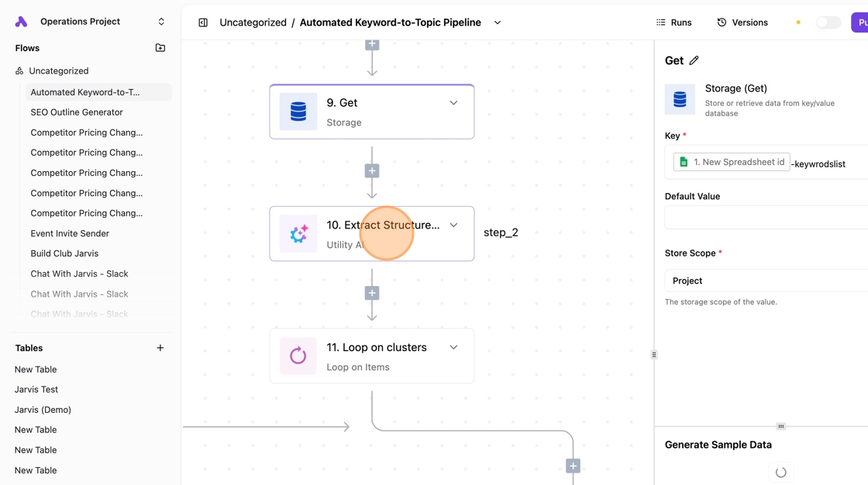Toggle the flow enable switch in the top bar
The width and height of the screenshot is (868, 485).
pos(828,22)
